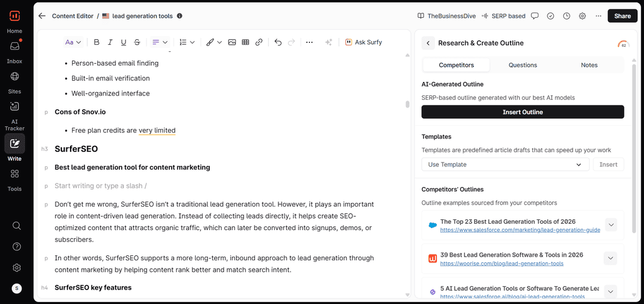Viewport: 644px width, 304px height.
Task: Switch to the Competitors tab
Action: (x=456, y=65)
